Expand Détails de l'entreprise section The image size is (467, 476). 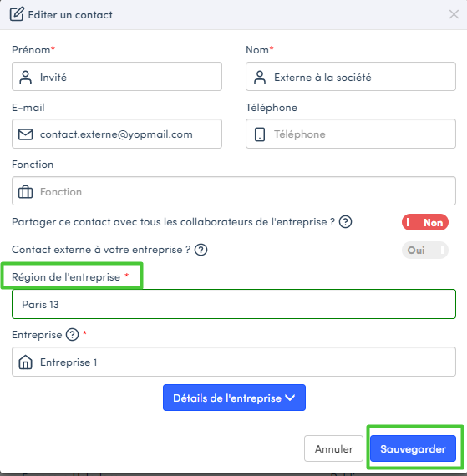click(x=234, y=398)
